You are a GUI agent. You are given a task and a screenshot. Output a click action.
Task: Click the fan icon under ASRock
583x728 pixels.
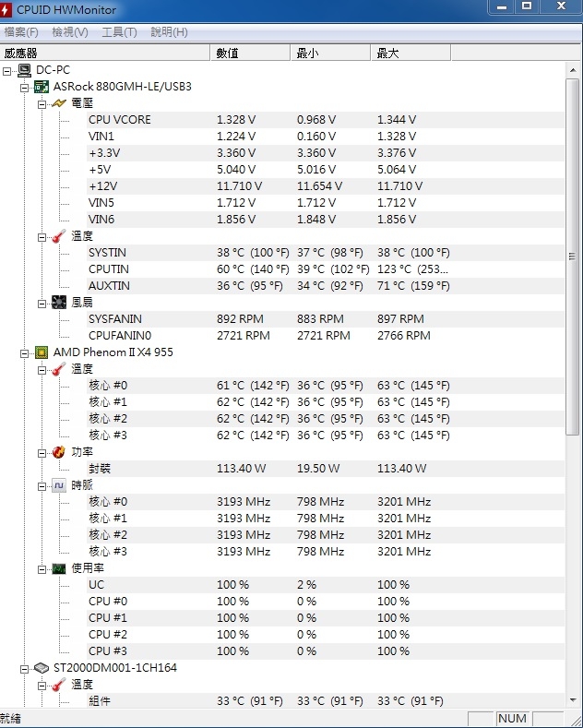click(x=59, y=303)
